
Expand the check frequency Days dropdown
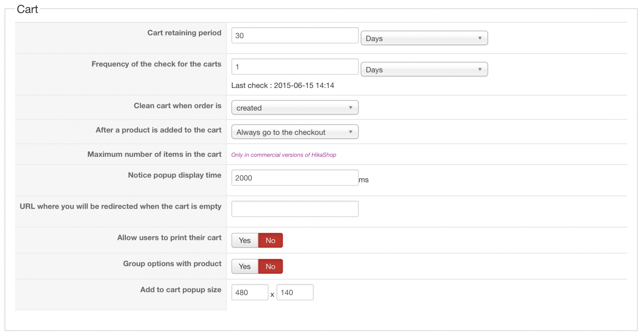[x=424, y=69]
